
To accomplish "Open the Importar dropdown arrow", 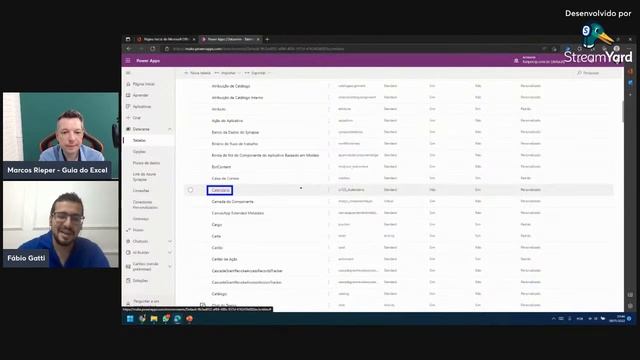I will coord(239,73).
